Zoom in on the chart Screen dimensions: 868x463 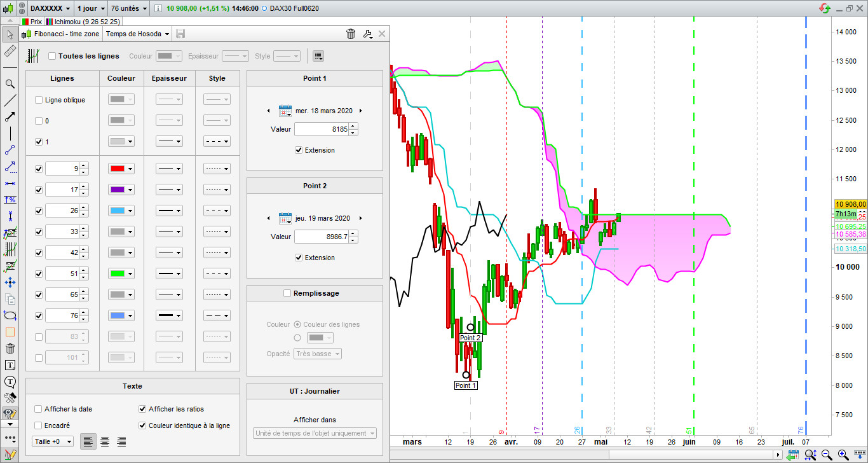pos(843,455)
